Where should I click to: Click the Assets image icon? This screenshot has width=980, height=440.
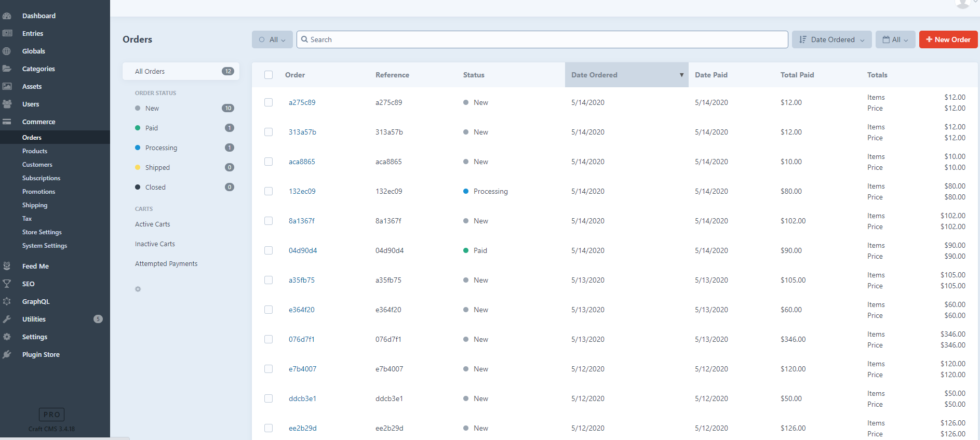[7, 86]
